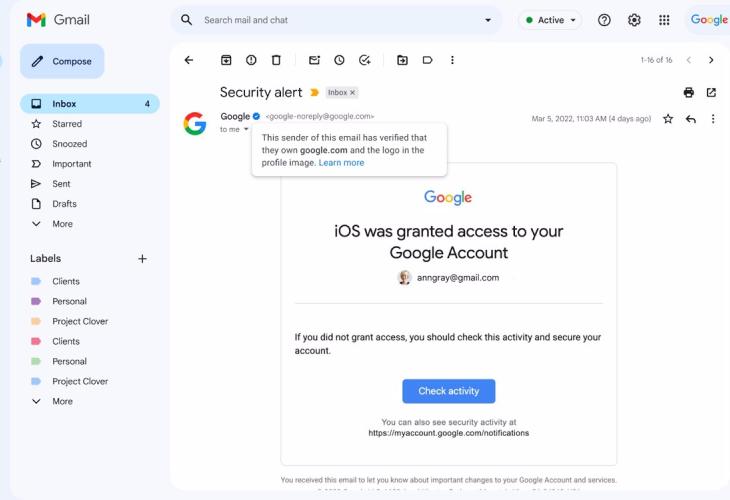Mark the email as unread

[315, 60]
